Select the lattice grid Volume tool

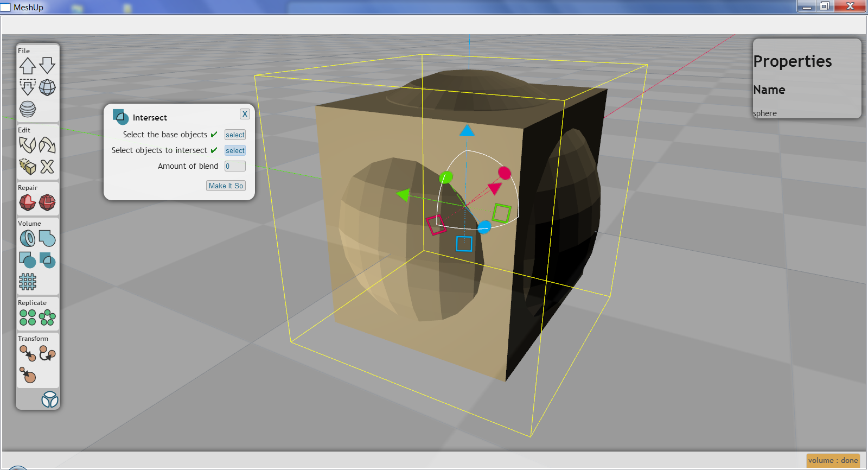28,282
